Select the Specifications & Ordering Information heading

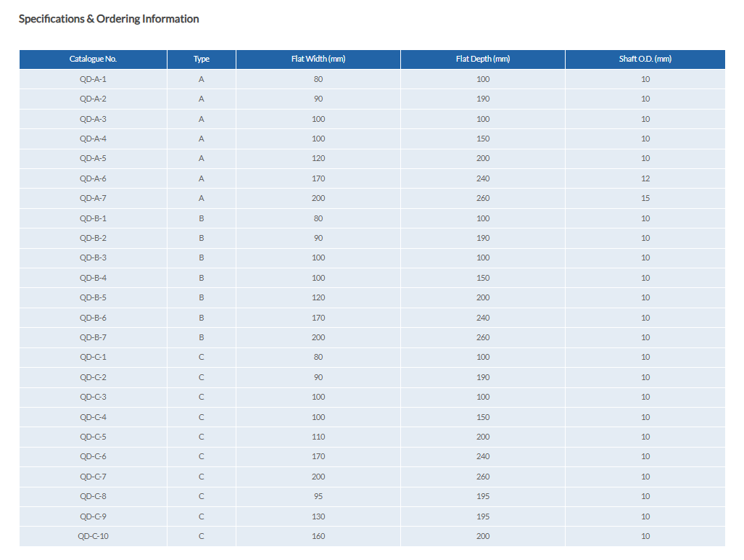tap(109, 19)
